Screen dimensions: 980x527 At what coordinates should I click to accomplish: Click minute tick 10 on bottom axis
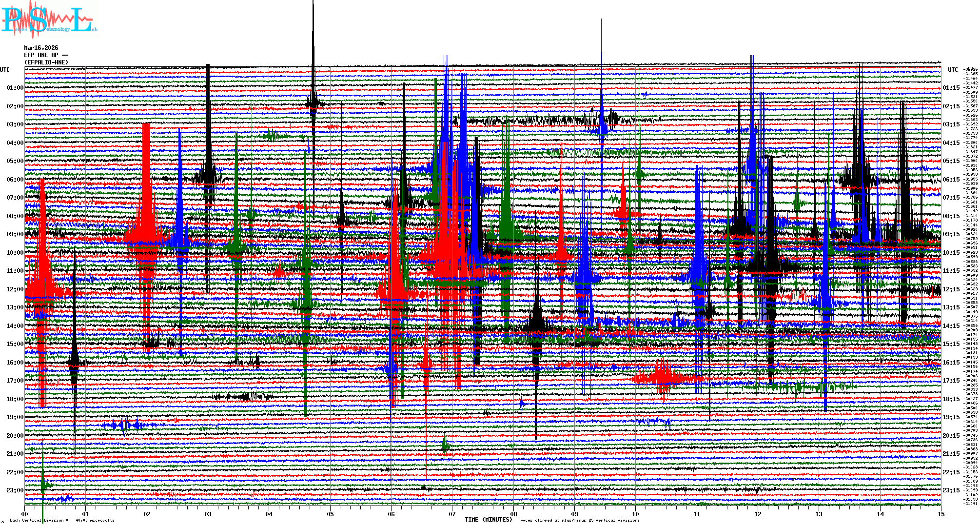(x=635, y=514)
